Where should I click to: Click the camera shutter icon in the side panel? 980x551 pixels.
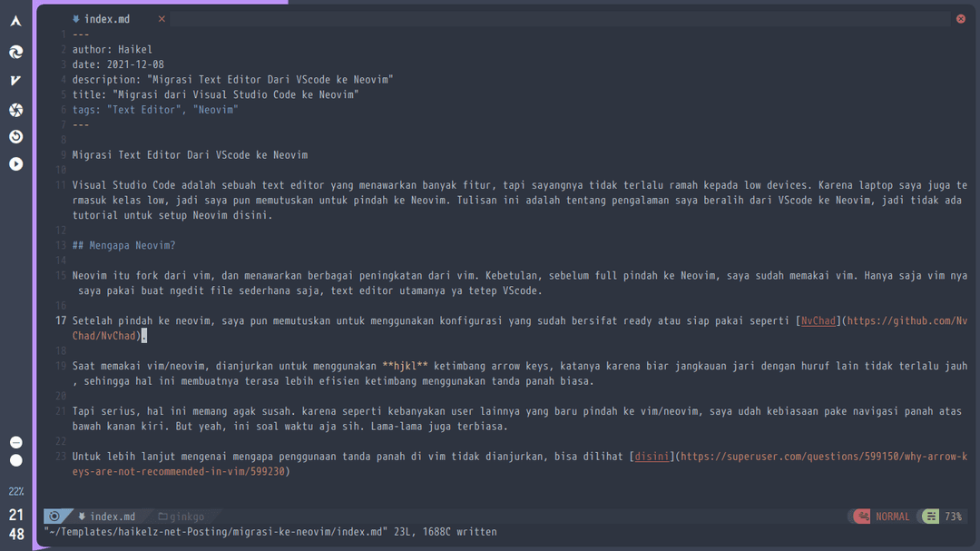(x=15, y=110)
